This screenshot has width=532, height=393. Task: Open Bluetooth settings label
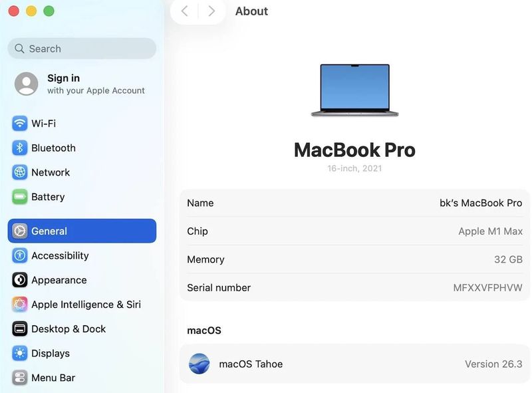pos(53,148)
